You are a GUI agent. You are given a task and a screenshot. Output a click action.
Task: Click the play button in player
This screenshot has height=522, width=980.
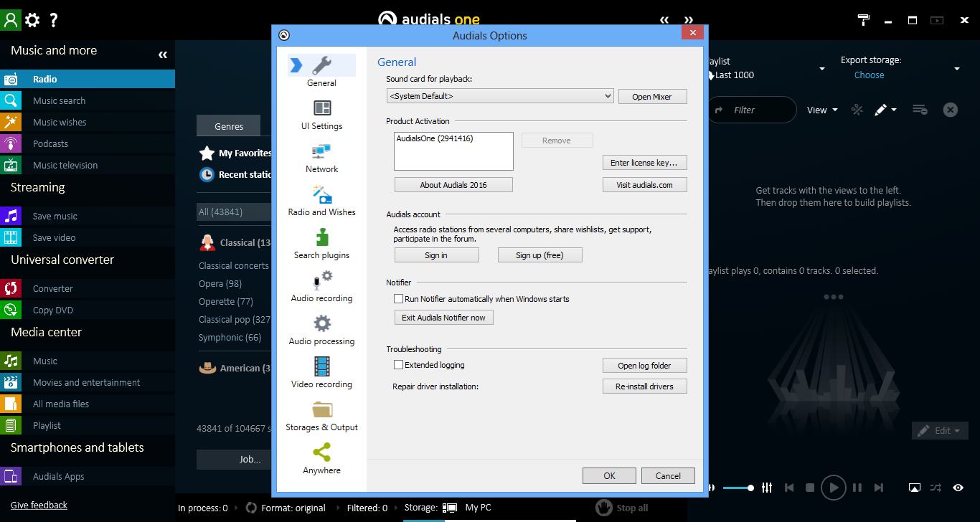coord(833,488)
